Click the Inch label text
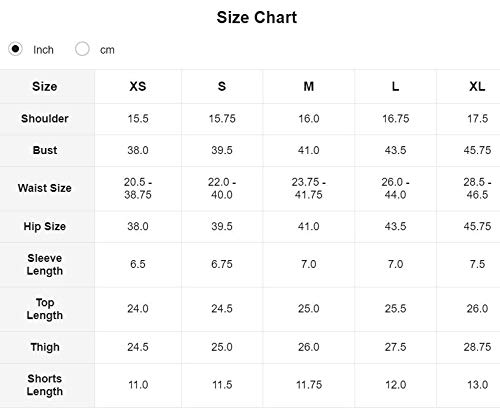Image resolution: width=500 pixels, height=408 pixels. (43, 50)
